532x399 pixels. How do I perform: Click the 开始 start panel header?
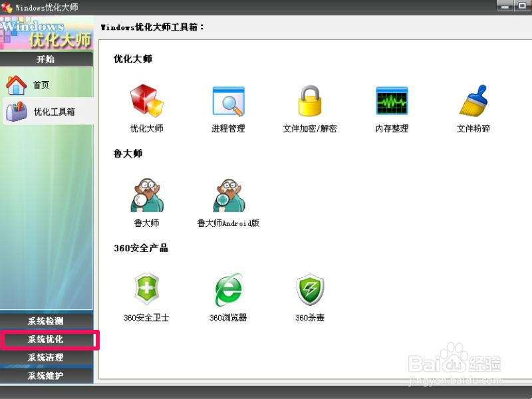pyautogui.click(x=47, y=59)
